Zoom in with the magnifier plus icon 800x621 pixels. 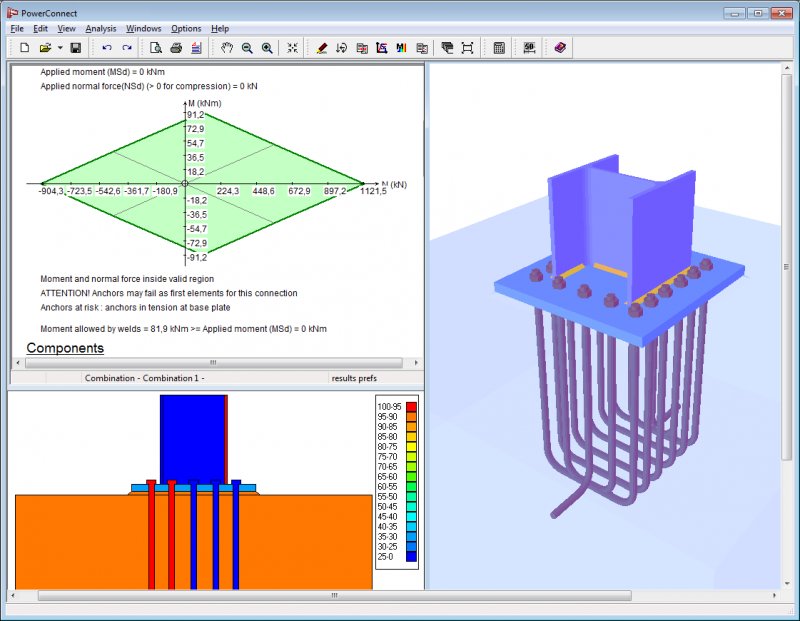[x=267, y=48]
